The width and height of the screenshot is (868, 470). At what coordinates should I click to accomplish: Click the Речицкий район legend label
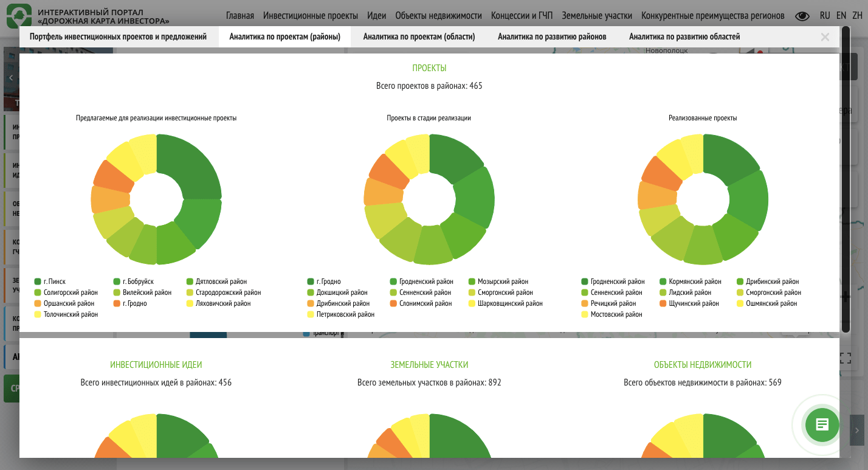point(613,303)
